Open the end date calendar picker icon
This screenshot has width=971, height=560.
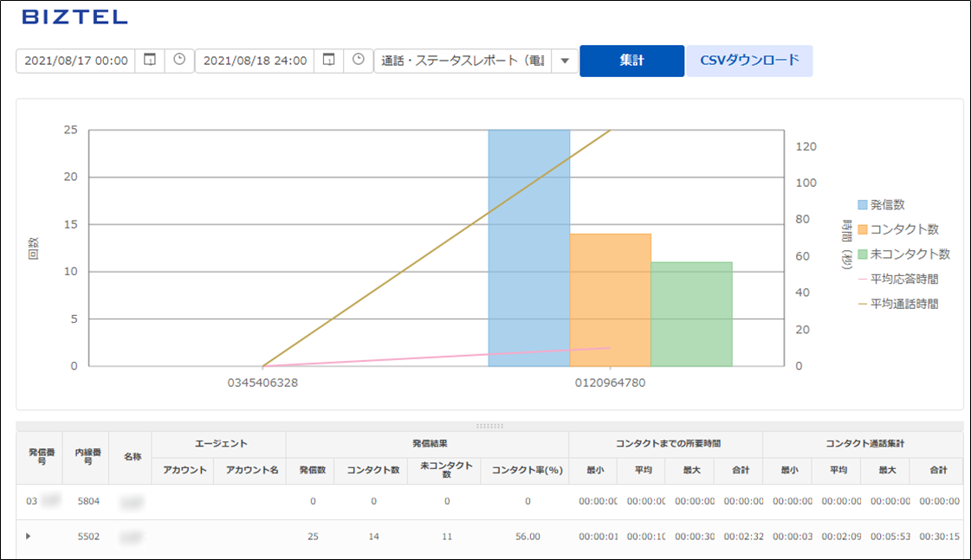(x=329, y=61)
